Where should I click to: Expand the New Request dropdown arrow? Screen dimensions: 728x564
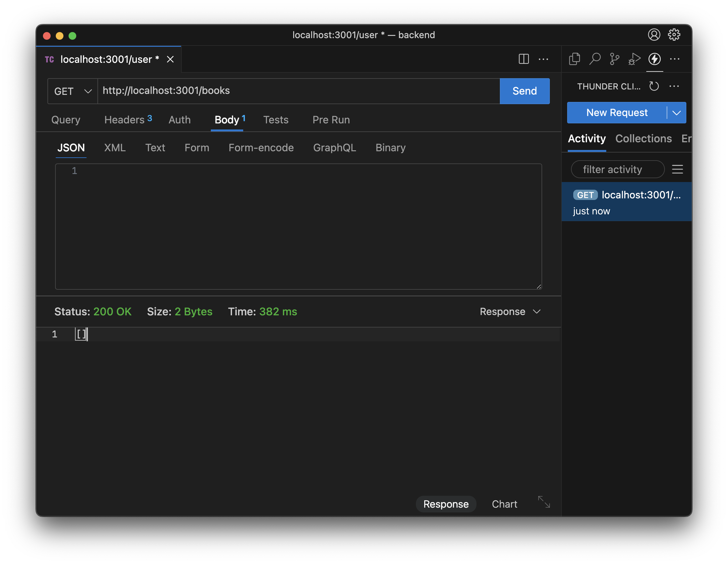(677, 113)
